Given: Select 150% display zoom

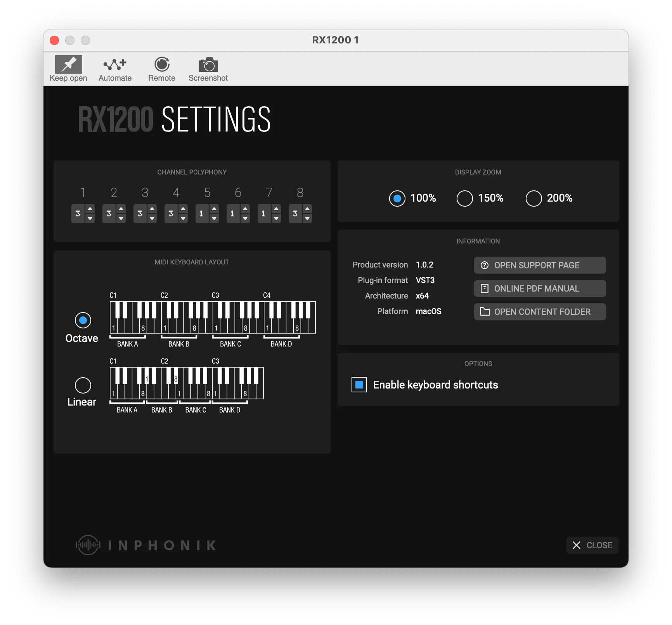Looking at the screenshot, I should point(465,199).
